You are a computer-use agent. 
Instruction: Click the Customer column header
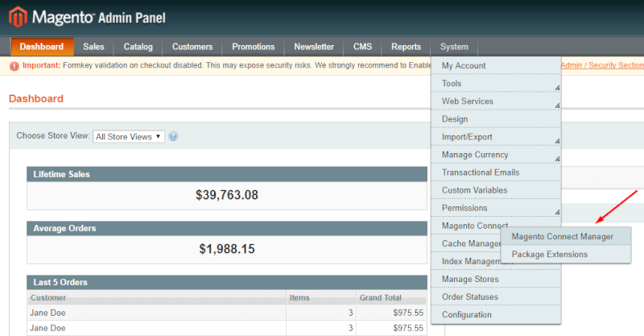pyautogui.click(x=156, y=297)
